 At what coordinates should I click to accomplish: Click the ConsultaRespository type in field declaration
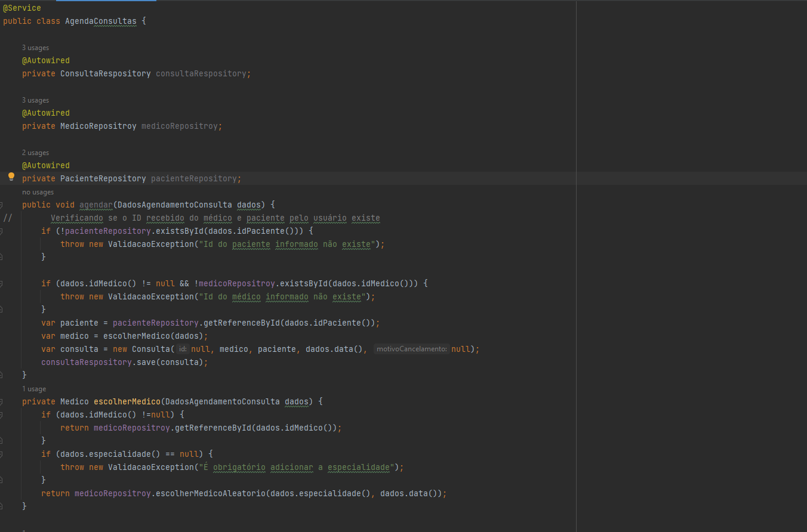pos(106,73)
